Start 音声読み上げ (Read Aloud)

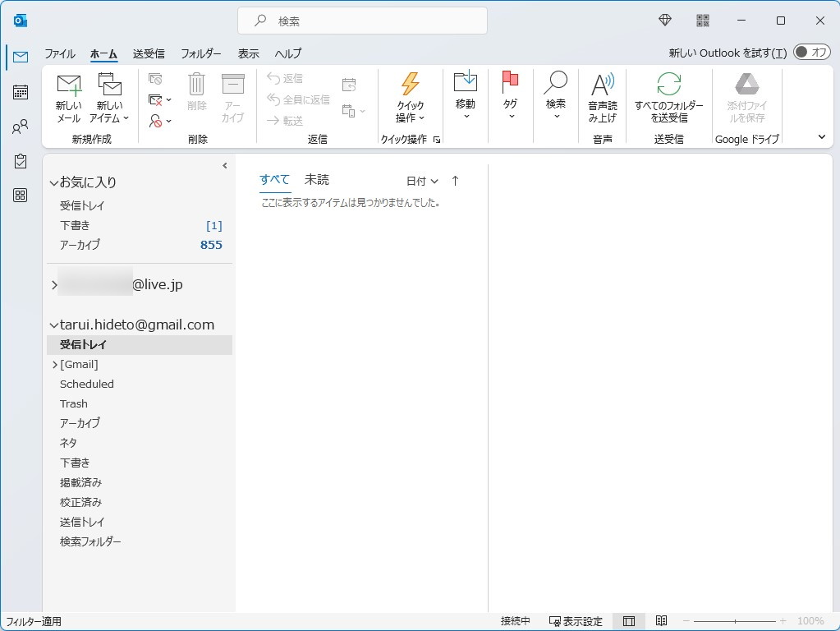point(602,99)
